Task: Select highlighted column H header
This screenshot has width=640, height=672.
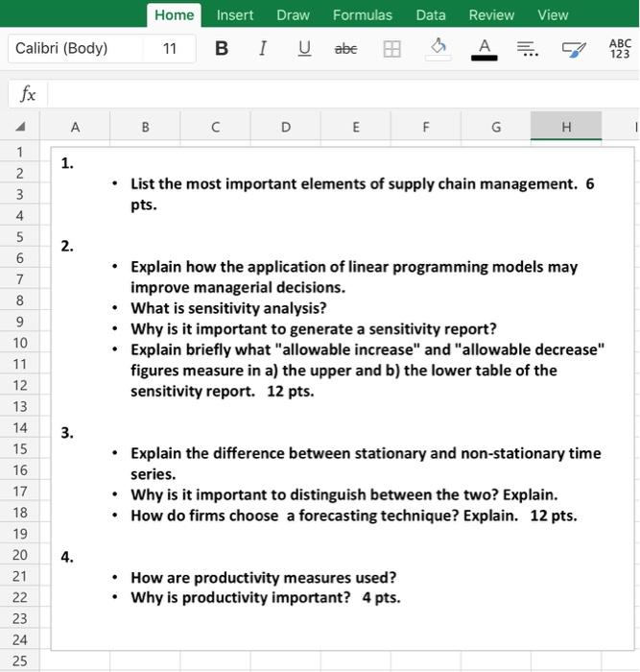Action: [566, 127]
